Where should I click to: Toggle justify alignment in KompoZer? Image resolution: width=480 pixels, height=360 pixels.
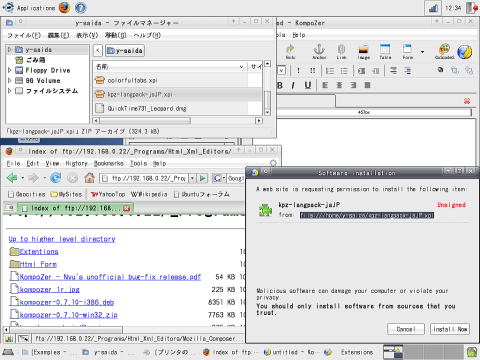tap(367, 85)
